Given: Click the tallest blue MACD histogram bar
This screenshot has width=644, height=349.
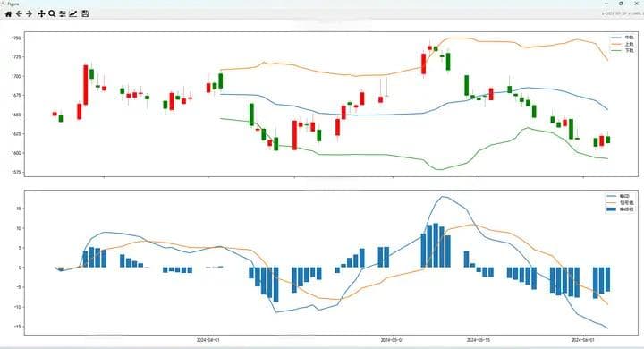Looking at the screenshot, I should (436, 245).
